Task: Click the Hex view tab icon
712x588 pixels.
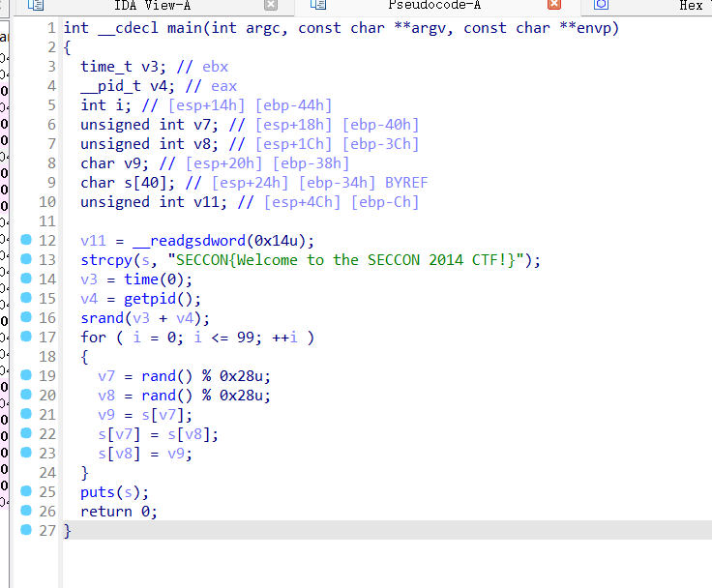Action: [x=601, y=5]
